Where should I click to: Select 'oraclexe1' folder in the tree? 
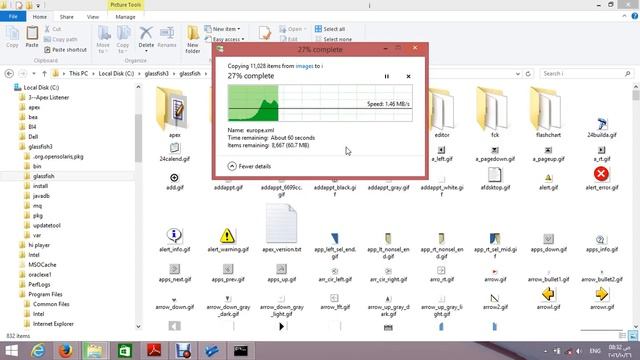tap(40, 275)
